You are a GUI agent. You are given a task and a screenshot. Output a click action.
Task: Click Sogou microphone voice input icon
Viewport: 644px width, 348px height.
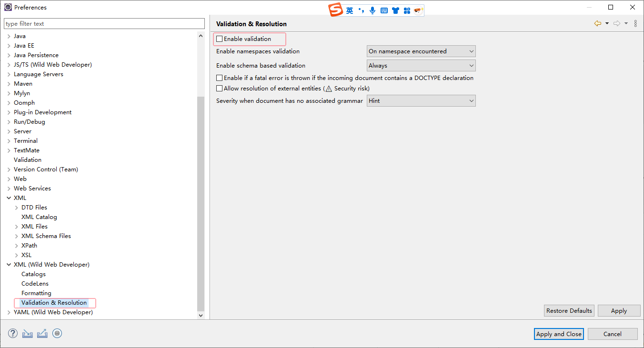(x=372, y=10)
